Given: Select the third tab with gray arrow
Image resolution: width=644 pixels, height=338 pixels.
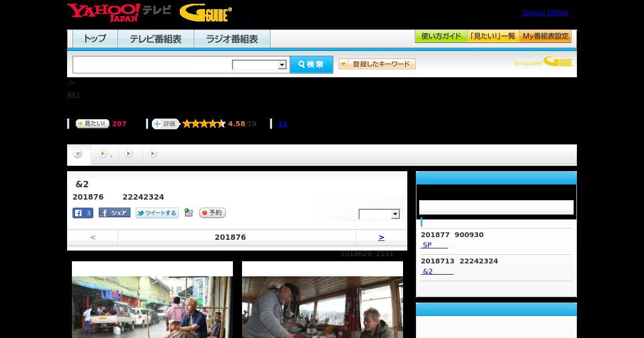Looking at the screenshot, I should point(129,154).
